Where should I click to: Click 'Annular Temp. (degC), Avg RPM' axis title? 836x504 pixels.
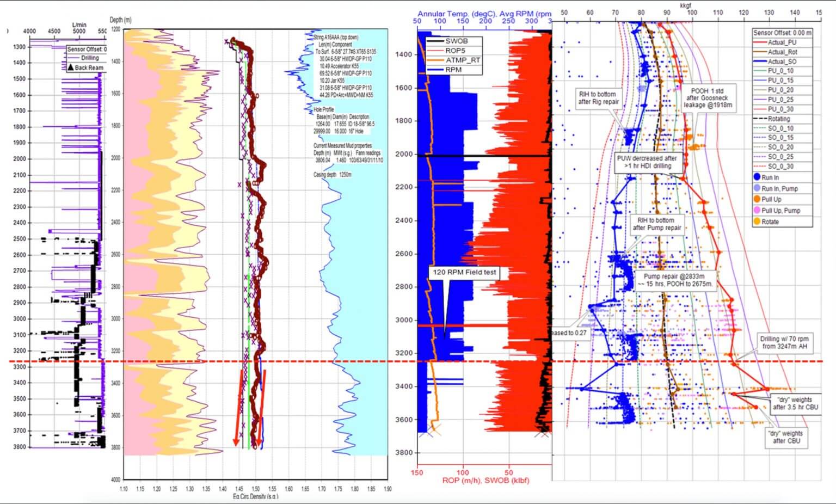click(484, 14)
